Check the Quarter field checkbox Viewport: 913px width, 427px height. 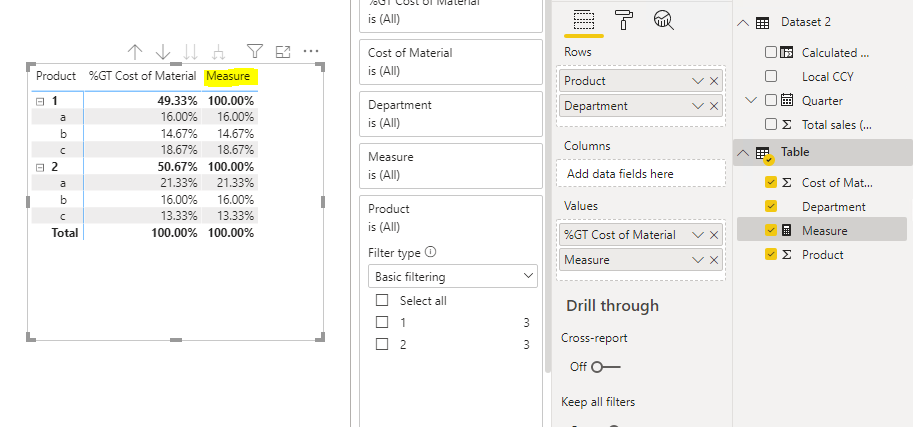click(x=771, y=100)
